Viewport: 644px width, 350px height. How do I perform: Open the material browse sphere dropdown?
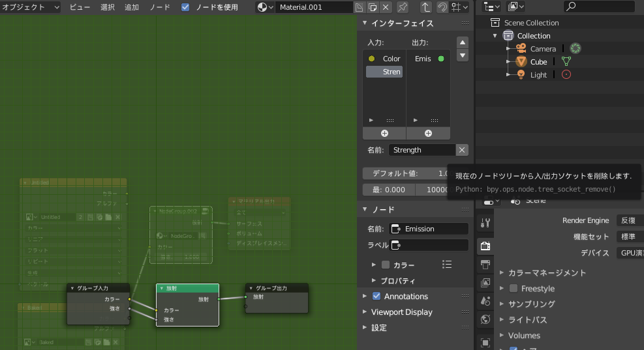click(x=265, y=7)
